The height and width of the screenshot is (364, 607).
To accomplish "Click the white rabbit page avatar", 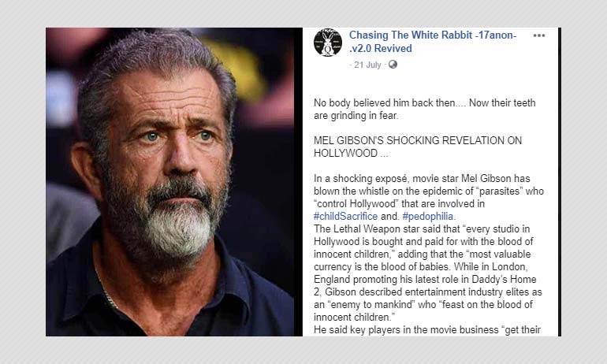I will 328,42.
